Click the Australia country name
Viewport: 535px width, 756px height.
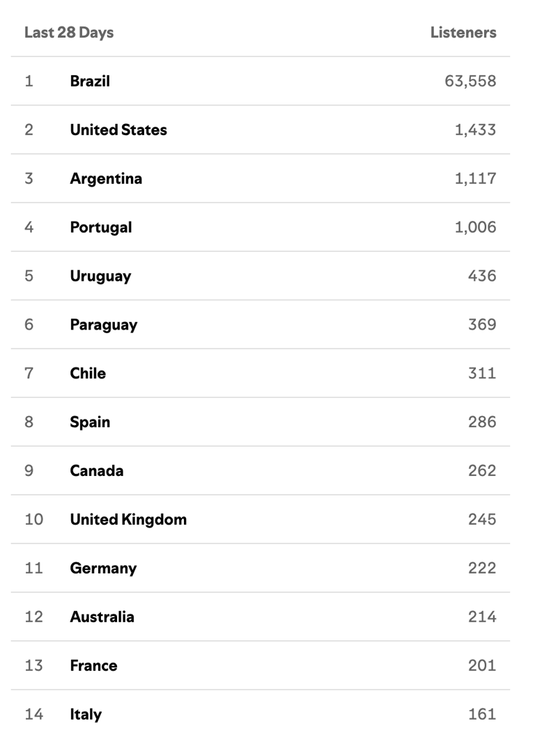pyautogui.click(x=102, y=617)
